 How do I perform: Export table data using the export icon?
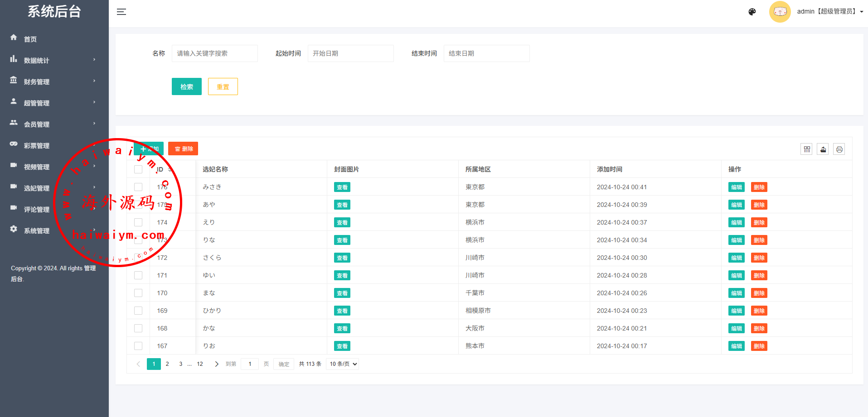click(x=823, y=149)
